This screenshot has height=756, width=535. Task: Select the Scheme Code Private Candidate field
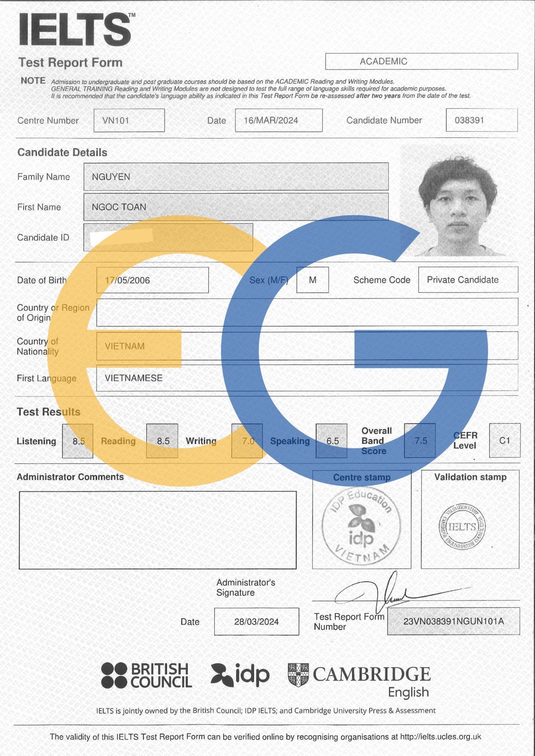pos(468,280)
